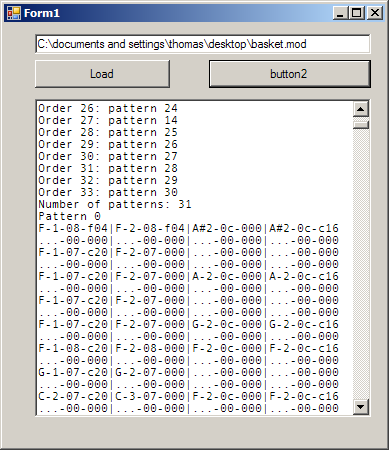Click the Form1 application icon in title bar

14,13
